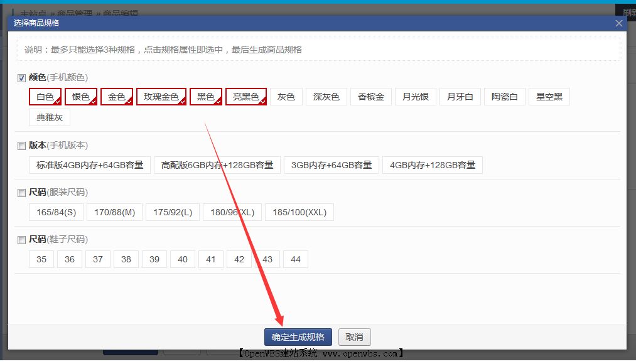636x364 pixels.
Task: Enable the 版本(手机版本) checkbox
Action: tap(21, 144)
